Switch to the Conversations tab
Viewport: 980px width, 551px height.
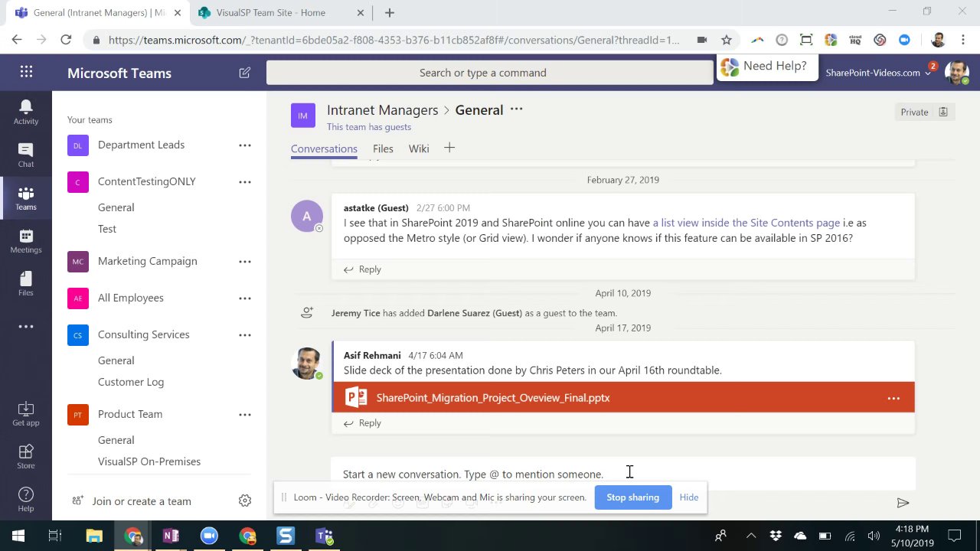point(324,148)
